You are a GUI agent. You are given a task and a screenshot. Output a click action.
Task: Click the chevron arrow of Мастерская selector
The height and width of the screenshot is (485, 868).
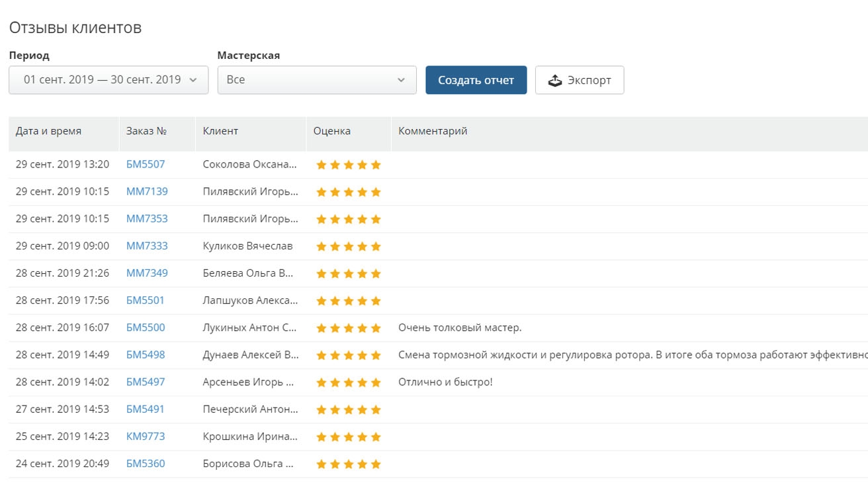pyautogui.click(x=401, y=80)
